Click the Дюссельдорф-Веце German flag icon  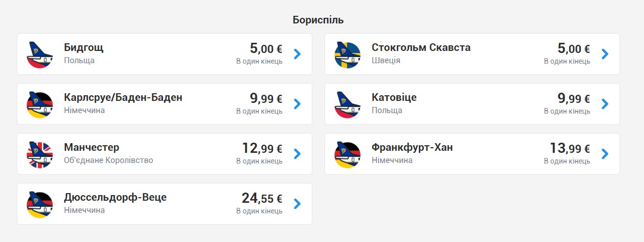[x=40, y=204]
